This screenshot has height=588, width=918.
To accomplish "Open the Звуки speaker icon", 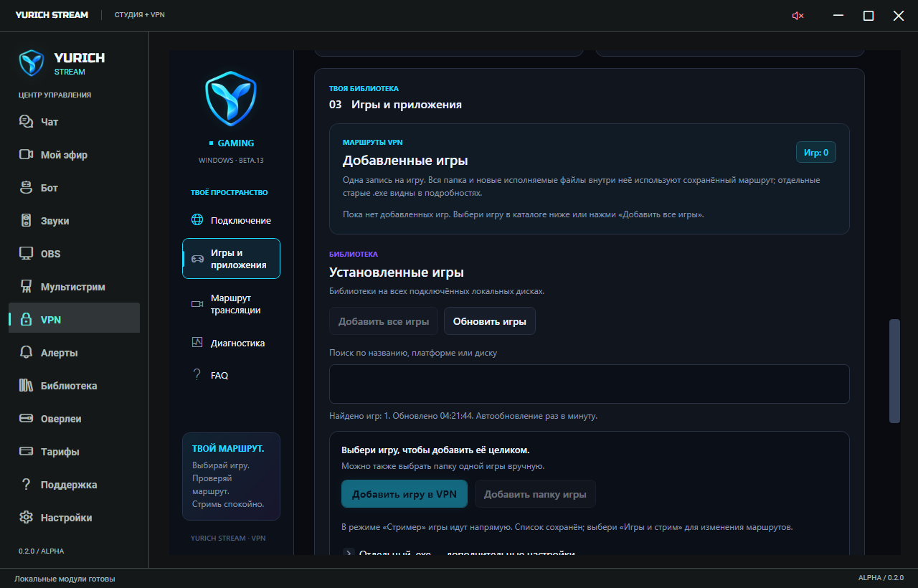I will (27, 221).
